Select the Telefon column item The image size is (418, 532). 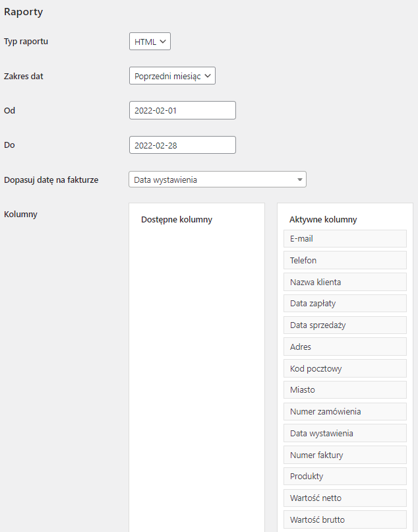coord(345,260)
